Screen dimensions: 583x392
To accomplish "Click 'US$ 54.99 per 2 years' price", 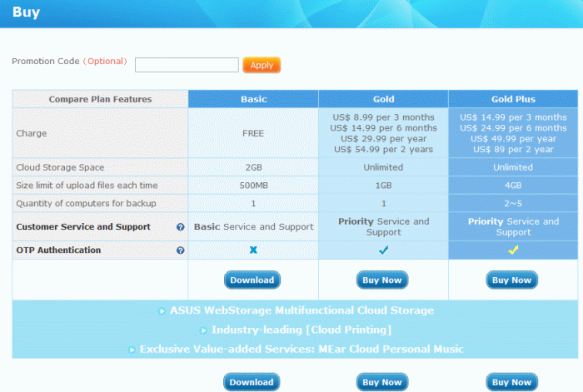I will pos(383,149).
